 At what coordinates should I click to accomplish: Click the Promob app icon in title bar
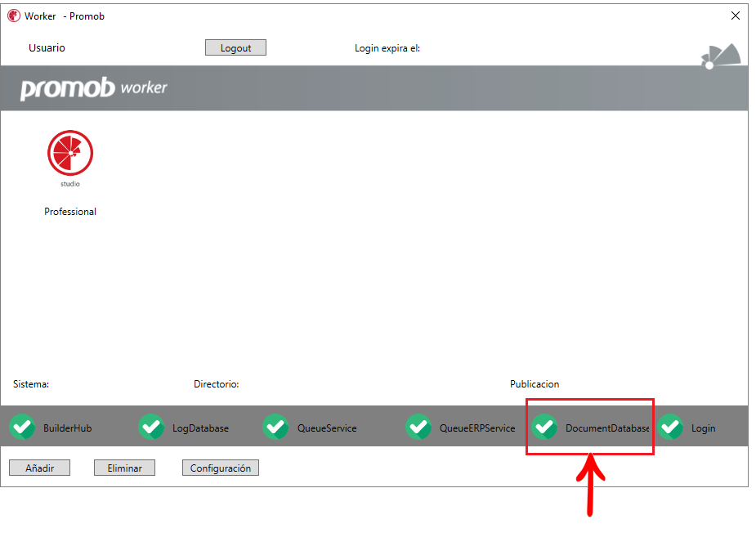point(14,16)
